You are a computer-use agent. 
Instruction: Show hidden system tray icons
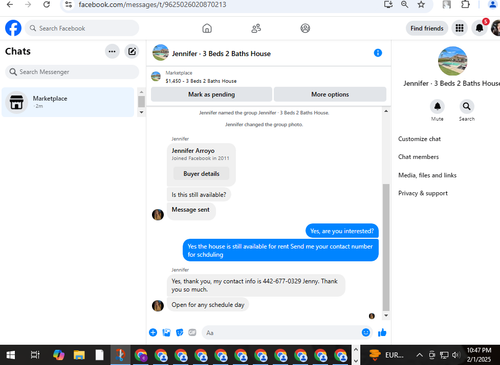pos(419,355)
